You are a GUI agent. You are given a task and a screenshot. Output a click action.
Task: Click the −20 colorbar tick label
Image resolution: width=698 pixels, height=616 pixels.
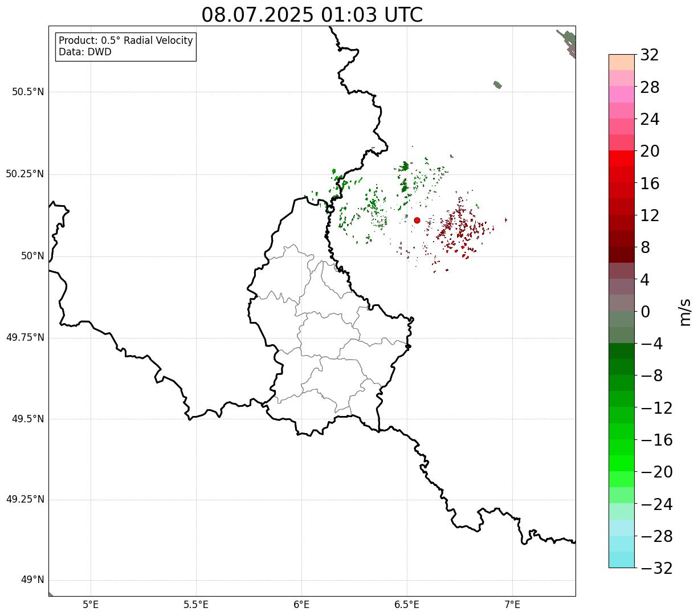[656, 472]
